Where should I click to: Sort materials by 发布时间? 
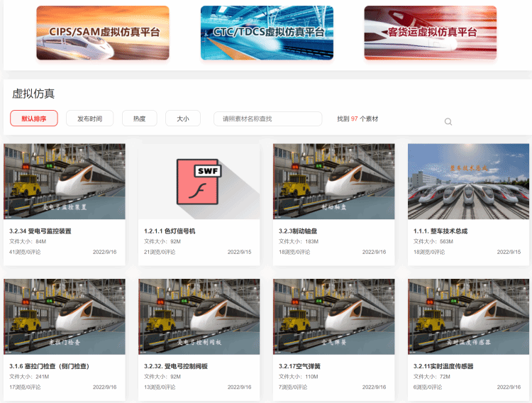click(89, 118)
